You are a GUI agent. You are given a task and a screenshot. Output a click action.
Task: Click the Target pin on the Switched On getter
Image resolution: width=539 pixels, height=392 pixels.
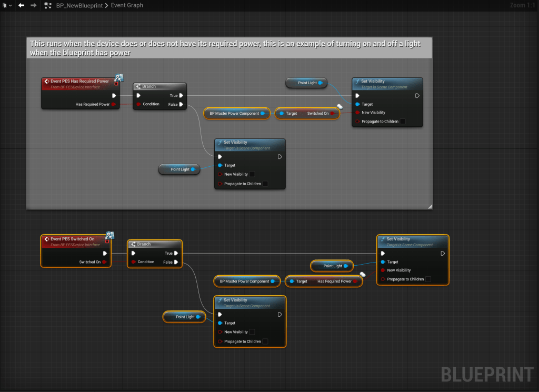tap(282, 113)
